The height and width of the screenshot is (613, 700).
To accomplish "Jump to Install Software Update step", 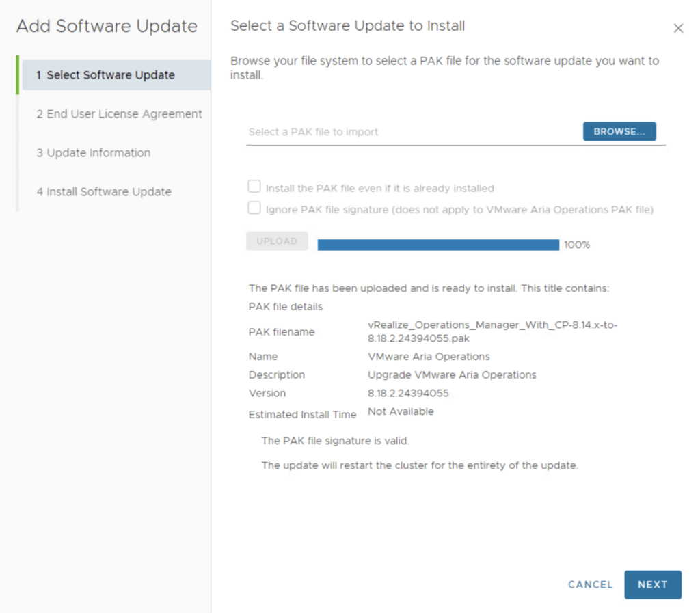I will [x=104, y=192].
